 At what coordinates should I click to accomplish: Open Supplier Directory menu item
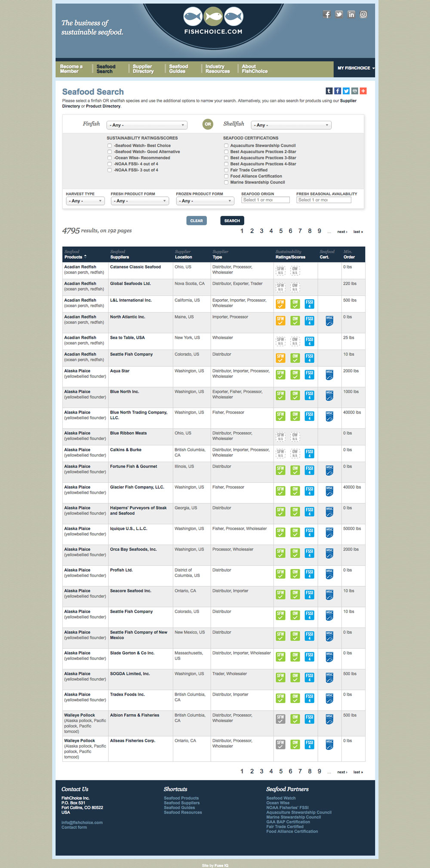pos(143,69)
